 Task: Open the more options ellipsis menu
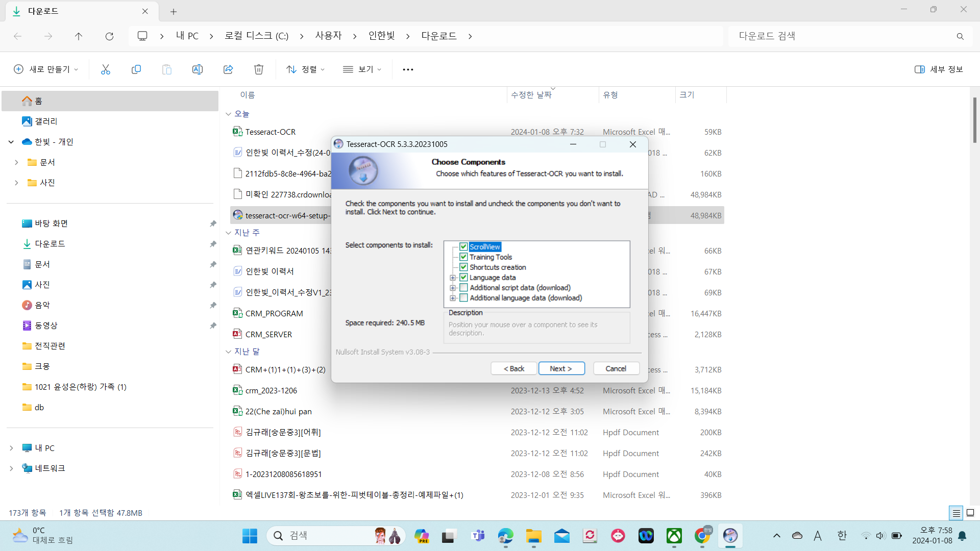pyautogui.click(x=408, y=69)
